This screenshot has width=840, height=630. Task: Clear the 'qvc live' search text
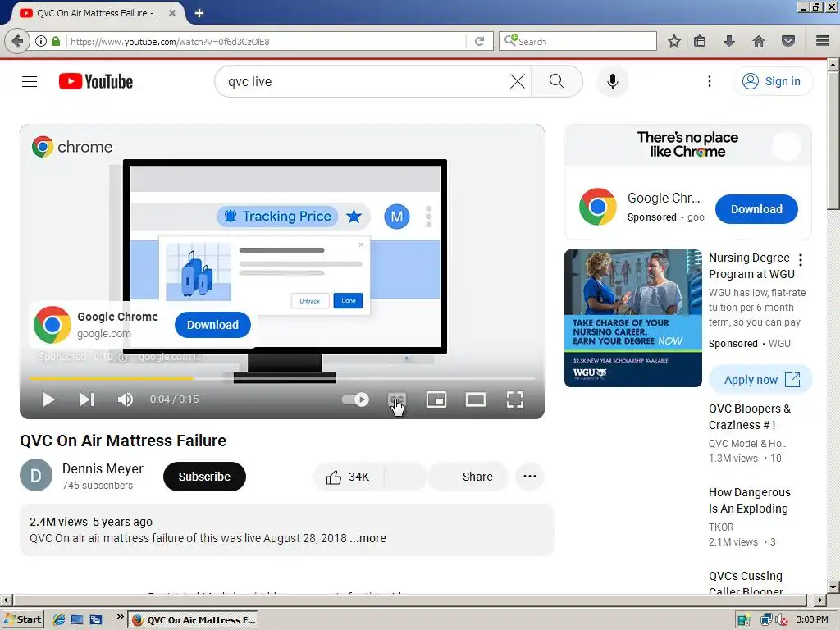[518, 81]
